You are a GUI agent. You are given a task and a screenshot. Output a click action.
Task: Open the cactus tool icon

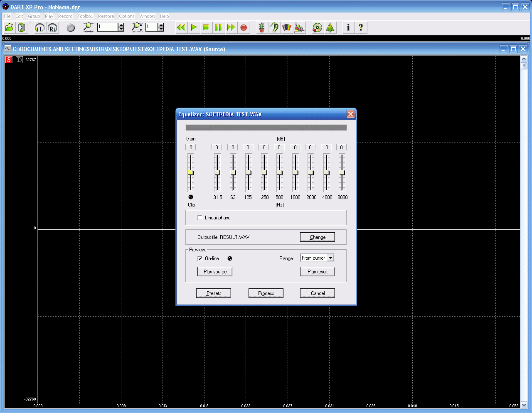coord(261,27)
